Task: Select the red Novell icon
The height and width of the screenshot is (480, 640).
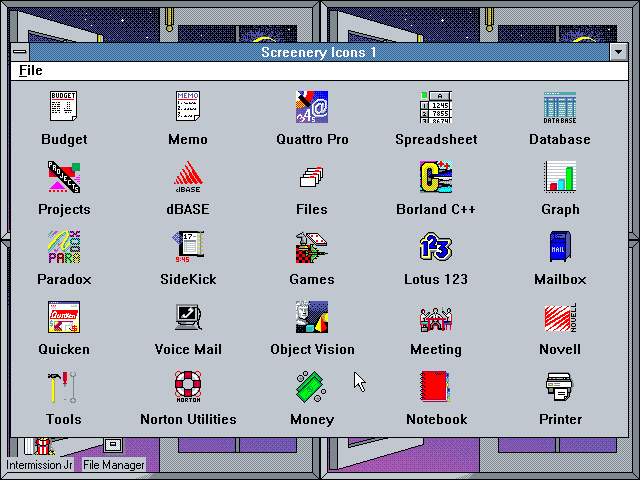Action: point(560,318)
